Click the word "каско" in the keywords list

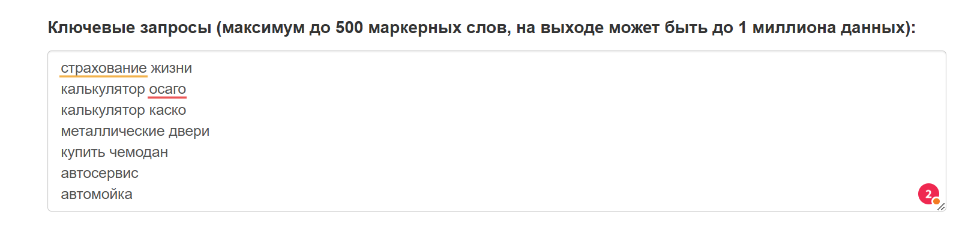[167, 111]
